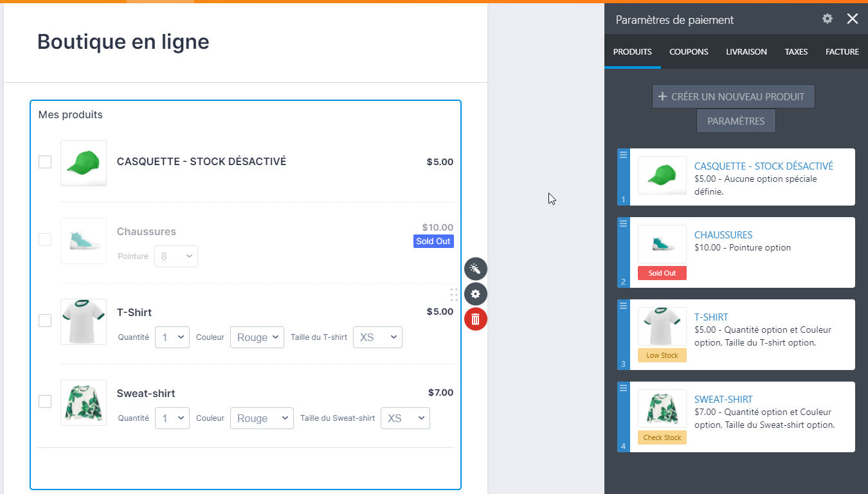The image size is (868, 494).
Task: Check the Casquette product checkbox
Action: 45,162
